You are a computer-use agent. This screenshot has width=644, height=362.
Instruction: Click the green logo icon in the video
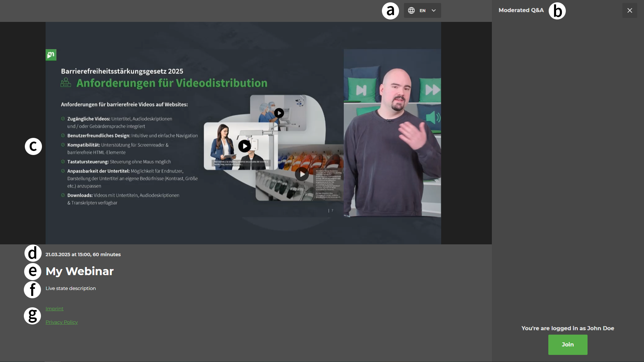(51, 55)
